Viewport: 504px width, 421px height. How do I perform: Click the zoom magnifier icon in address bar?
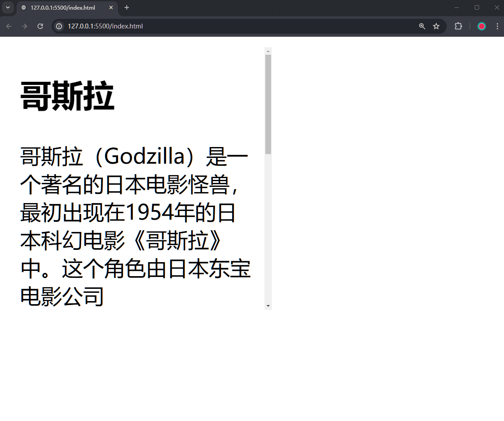tap(421, 26)
